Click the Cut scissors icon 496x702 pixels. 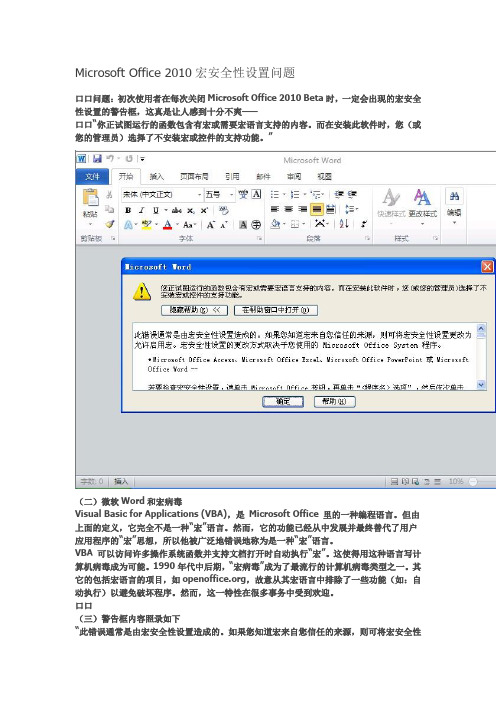(x=109, y=194)
